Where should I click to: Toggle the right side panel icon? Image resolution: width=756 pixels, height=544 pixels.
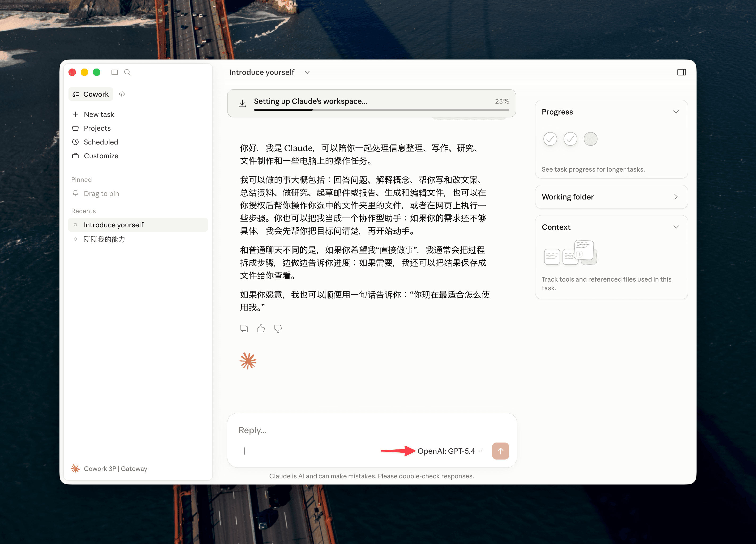681,72
